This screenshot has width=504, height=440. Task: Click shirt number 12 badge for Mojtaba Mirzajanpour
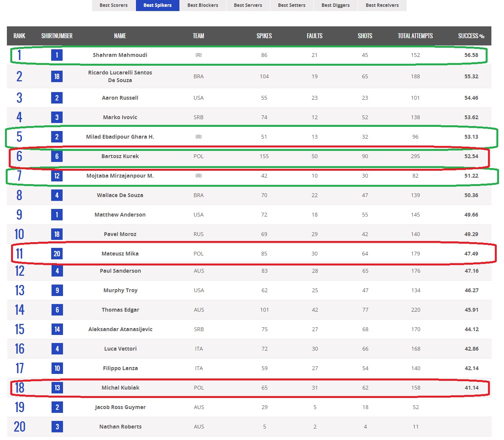point(57,176)
